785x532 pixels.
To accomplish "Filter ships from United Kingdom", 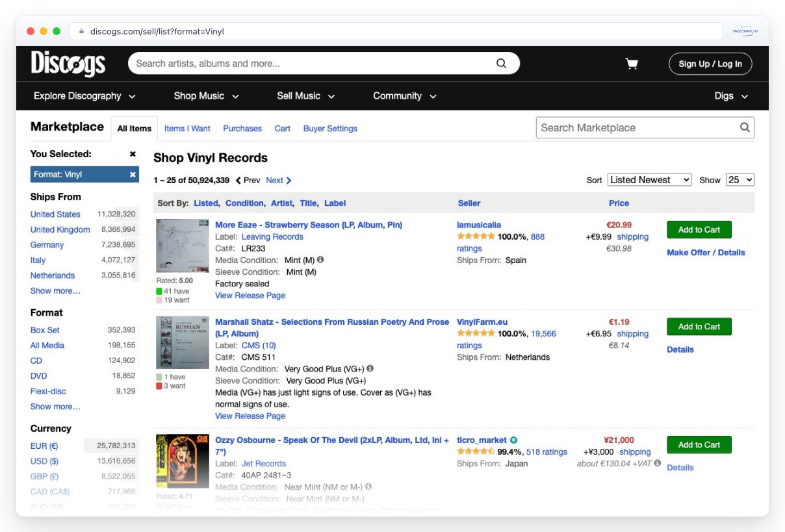I will [x=60, y=230].
